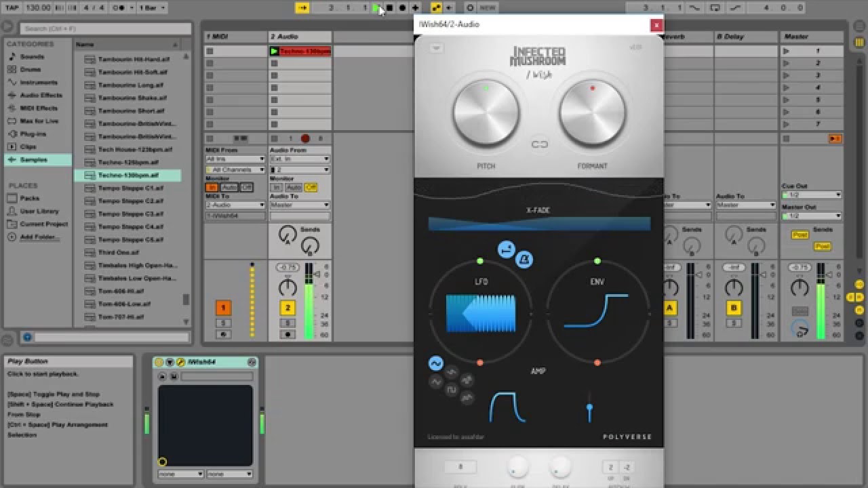Image resolution: width=868 pixels, height=488 pixels.
Task: Click the MIDI arrangement overdub plus button
Action: click(x=415, y=7)
